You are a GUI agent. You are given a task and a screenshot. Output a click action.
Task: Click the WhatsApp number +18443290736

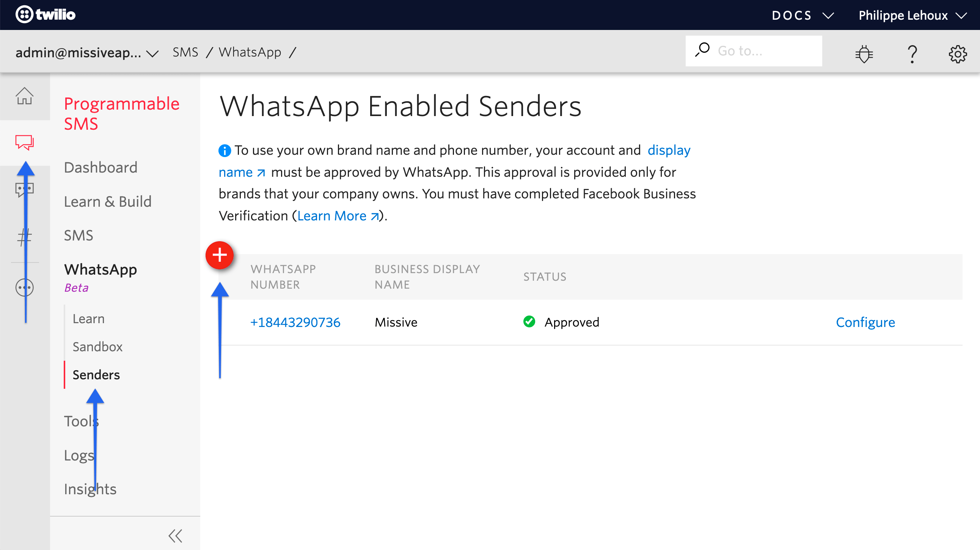(x=295, y=322)
